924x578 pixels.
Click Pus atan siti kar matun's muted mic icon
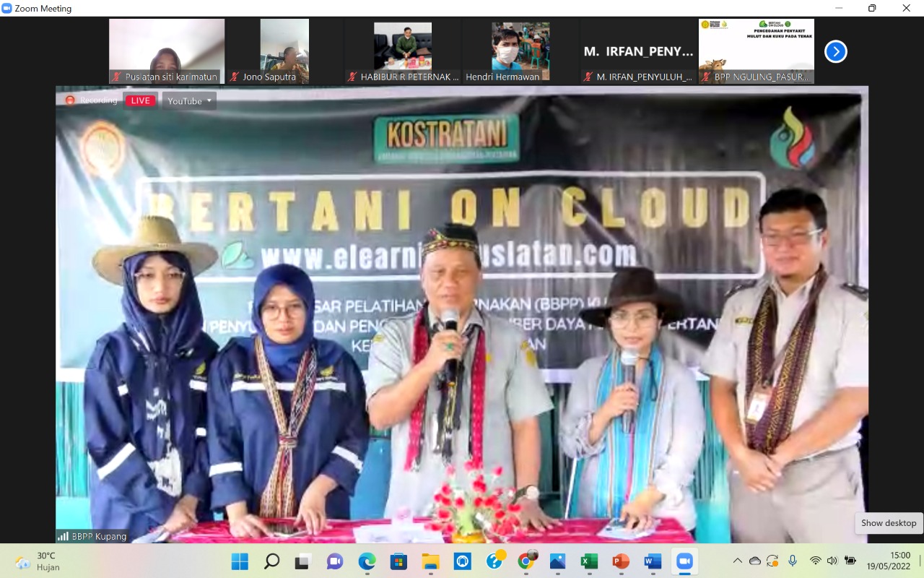[115, 77]
